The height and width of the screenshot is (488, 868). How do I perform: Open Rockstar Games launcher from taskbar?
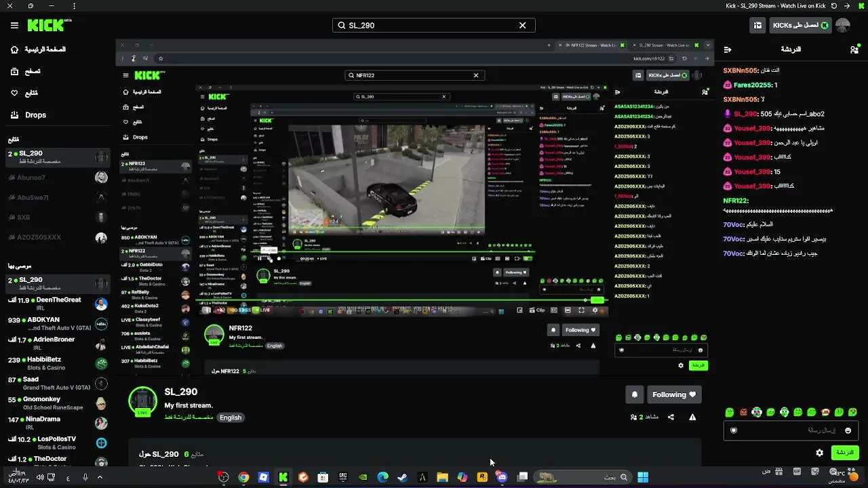(x=482, y=477)
